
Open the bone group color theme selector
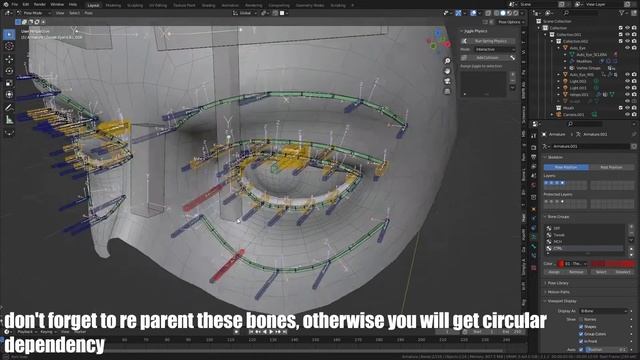click(x=573, y=264)
